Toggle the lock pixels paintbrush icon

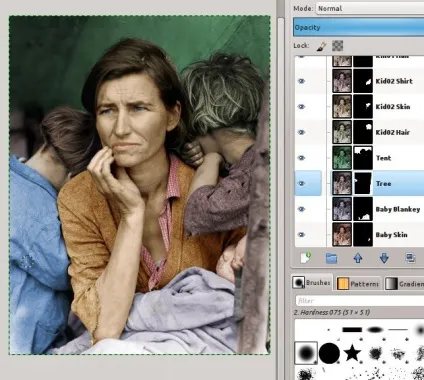[x=322, y=46]
